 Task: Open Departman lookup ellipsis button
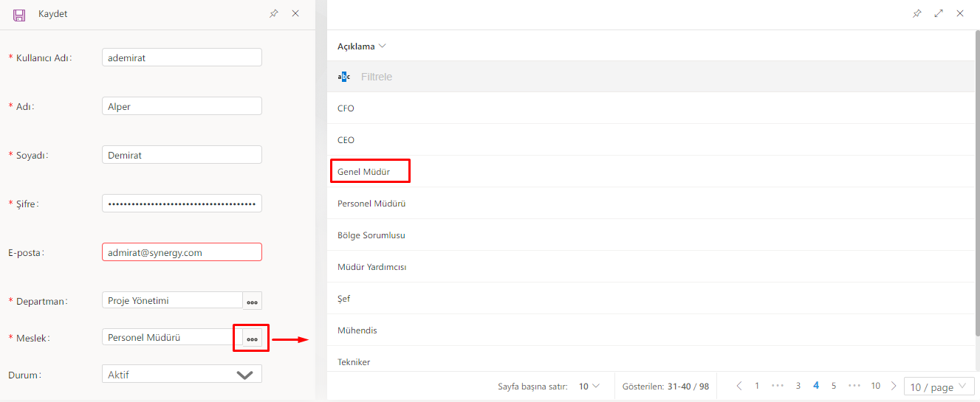[x=253, y=301]
